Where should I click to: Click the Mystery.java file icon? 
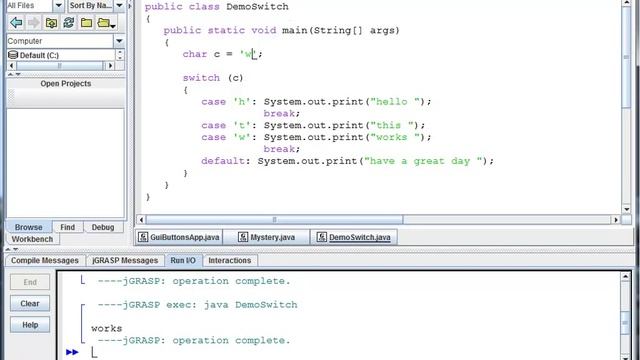pyautogui.click(x=243, y=237)
